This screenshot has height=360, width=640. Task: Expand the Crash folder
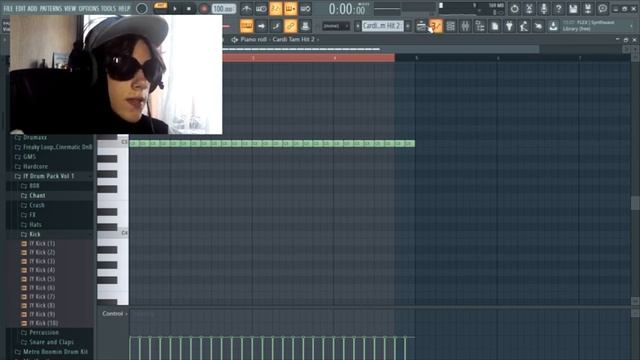37,205
